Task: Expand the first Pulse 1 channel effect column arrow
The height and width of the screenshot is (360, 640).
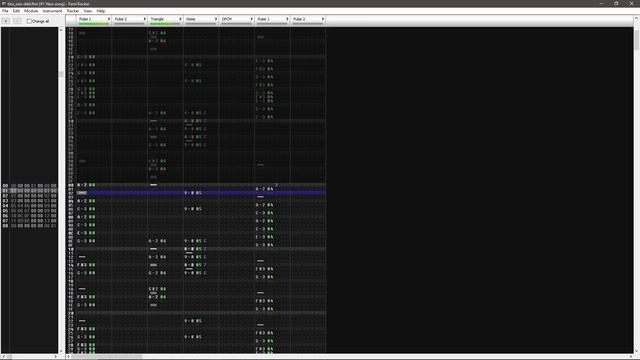Action: [109, 19]
